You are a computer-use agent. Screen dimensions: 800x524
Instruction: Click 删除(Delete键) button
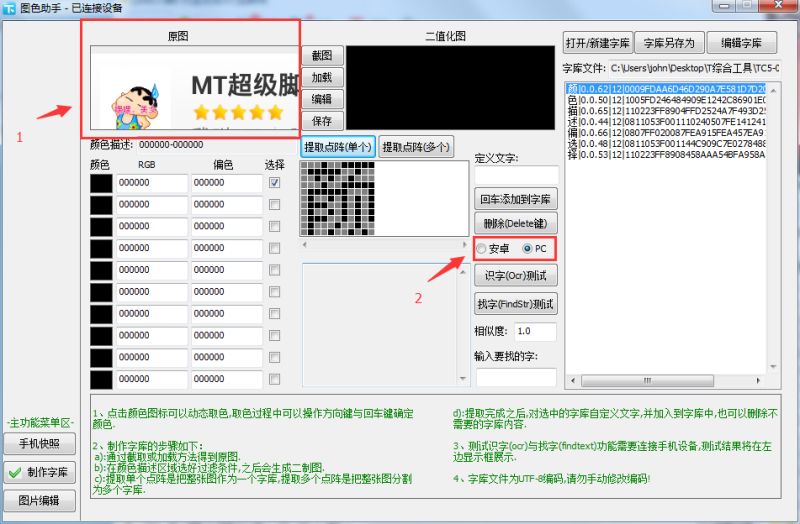515,223
